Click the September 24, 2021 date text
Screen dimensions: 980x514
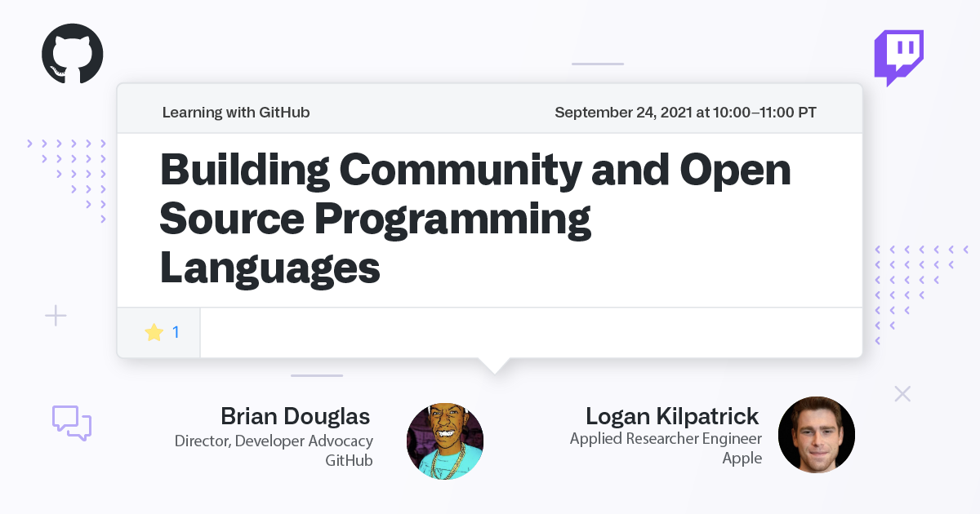pos(685,113)
